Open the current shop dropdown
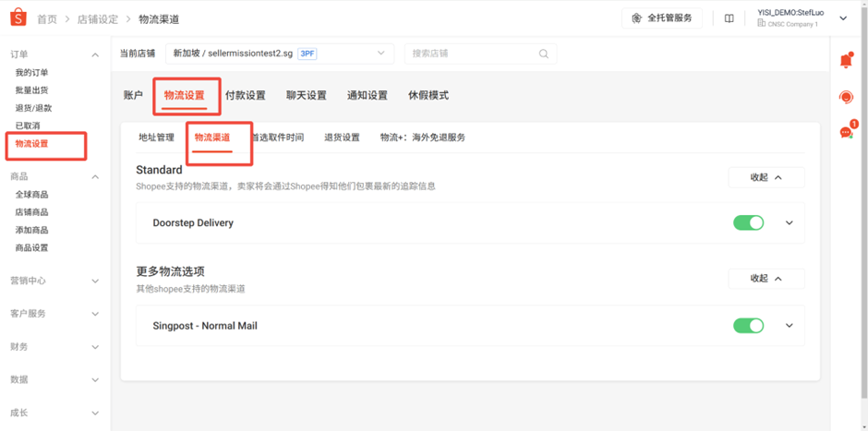 280,54
